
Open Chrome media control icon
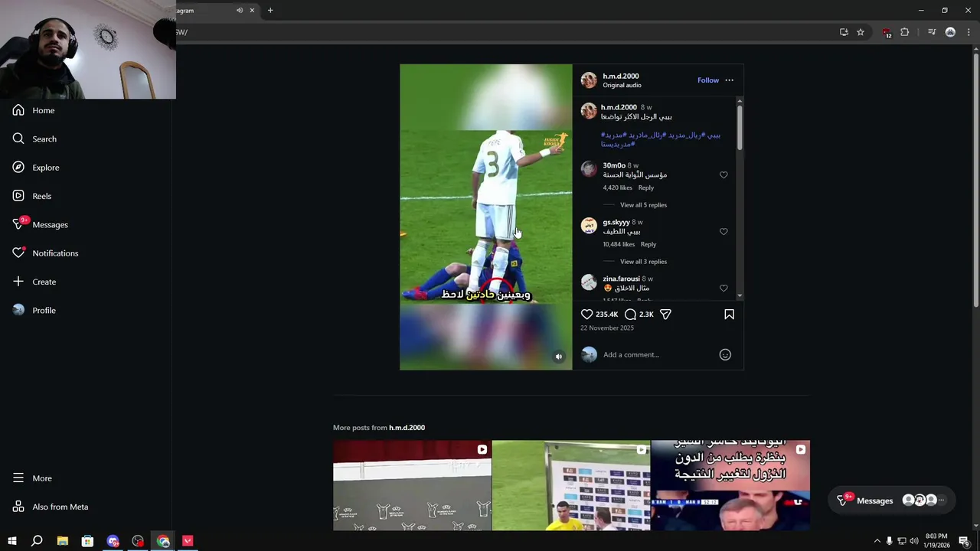click(x=932, y=32)
